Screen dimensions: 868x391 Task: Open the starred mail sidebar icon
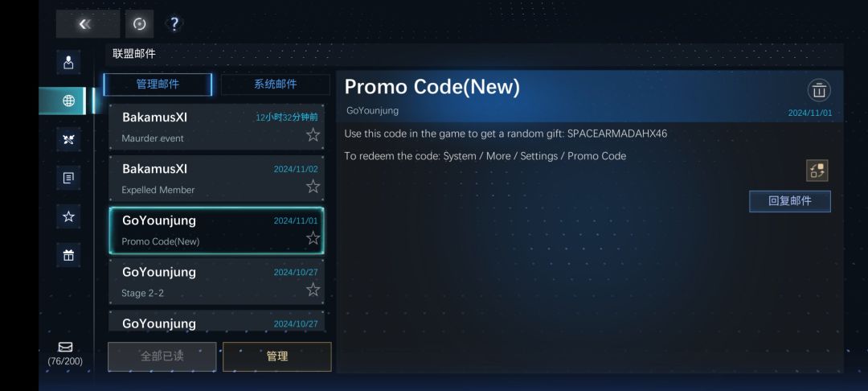coord(68,216)
